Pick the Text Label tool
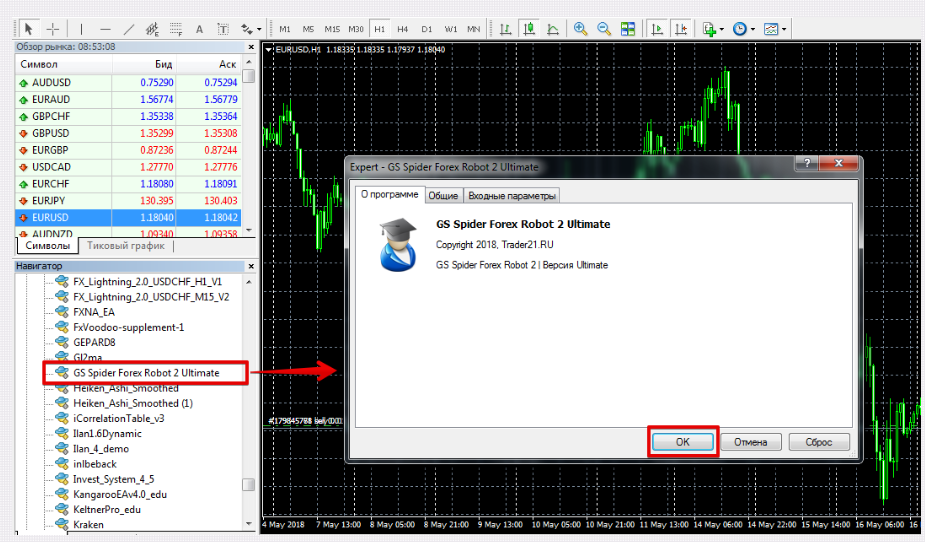 pyautogui.click(x=223, y=29)
